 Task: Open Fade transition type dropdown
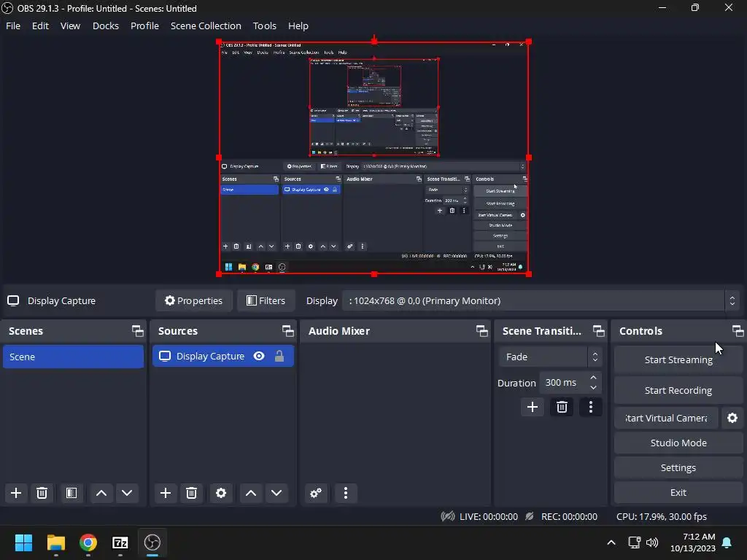pos(550,357)
